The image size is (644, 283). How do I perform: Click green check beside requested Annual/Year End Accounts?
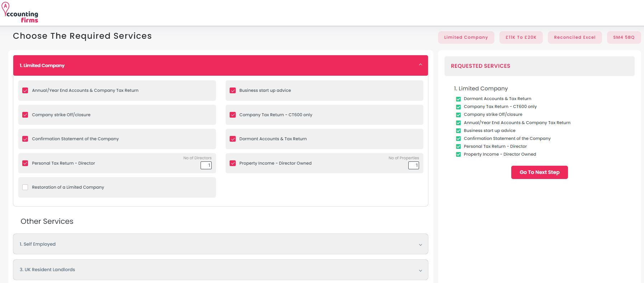[458, 123]
